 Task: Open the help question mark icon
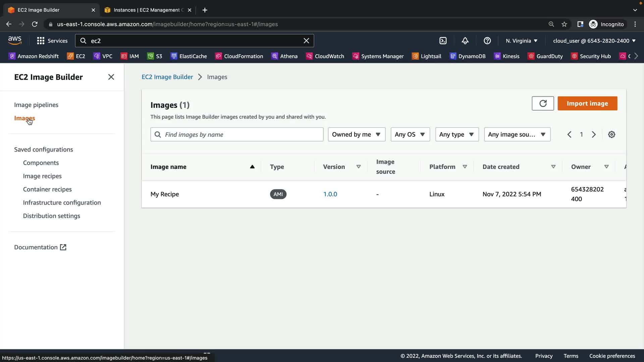coord(487,41)
